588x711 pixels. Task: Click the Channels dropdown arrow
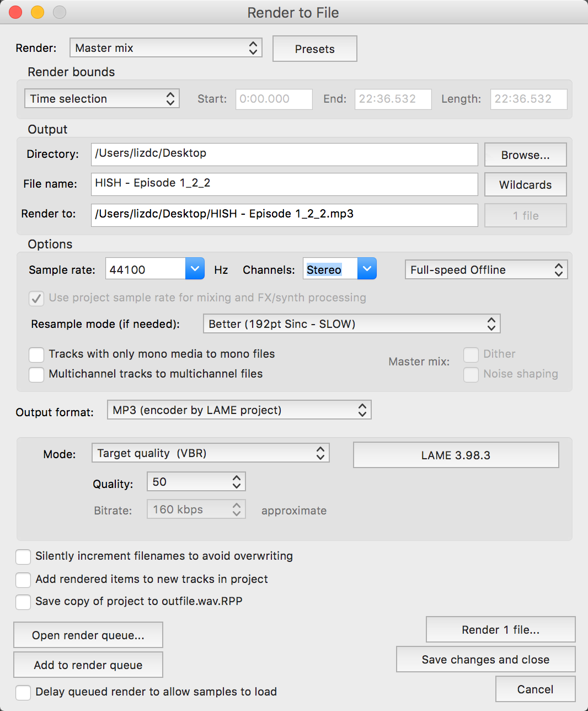pyautogui.click(x=367, y=269)
